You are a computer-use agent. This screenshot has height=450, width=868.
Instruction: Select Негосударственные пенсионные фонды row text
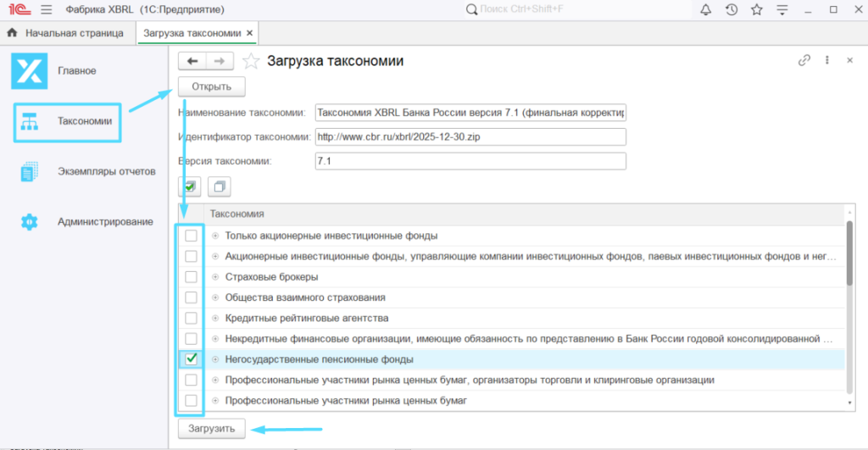coord(319,359)
